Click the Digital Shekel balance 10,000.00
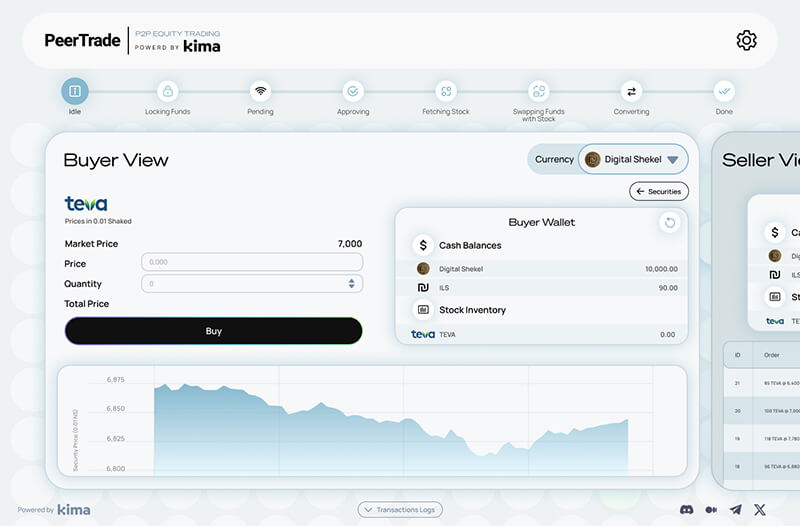The height and width of the screenshot is (526, 800). [x=661, y=269]
